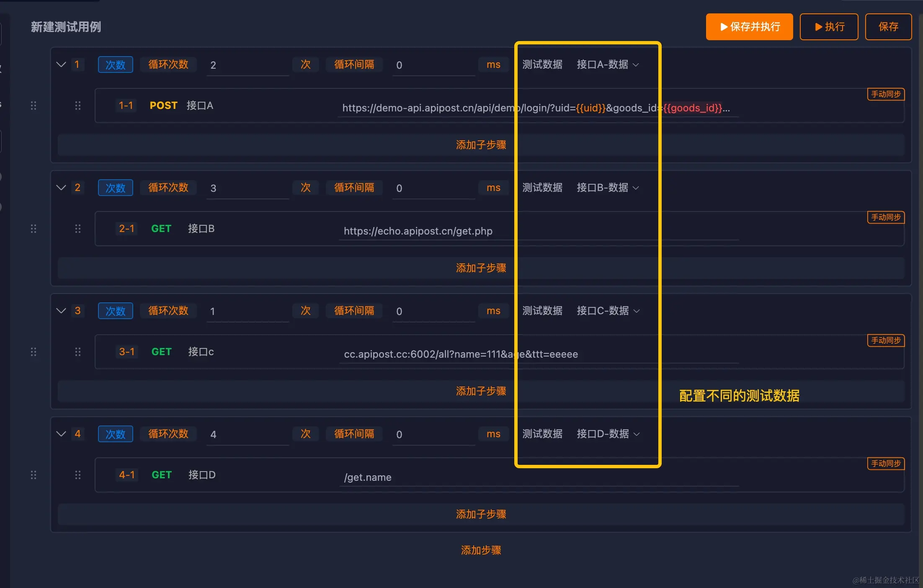Click drag handle of step 3-1 接口c
The width and height of the screenshot is (923, 588).
77,352
